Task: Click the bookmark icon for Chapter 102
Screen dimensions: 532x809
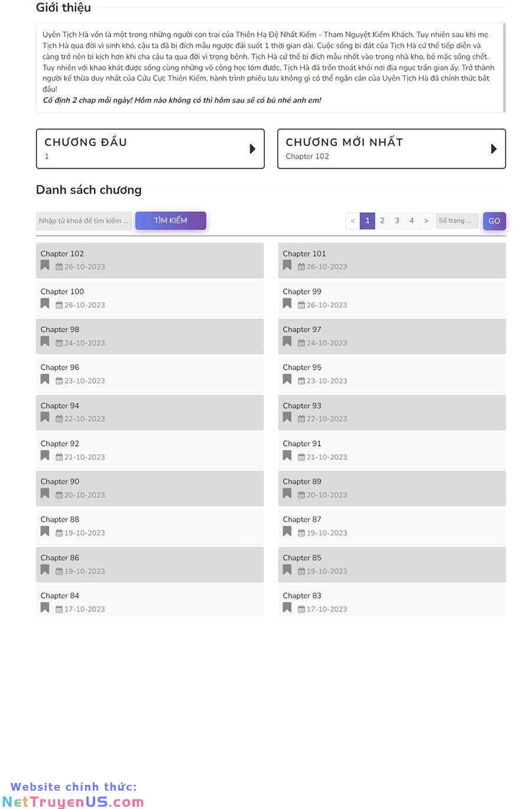Action: click(45, 265)
